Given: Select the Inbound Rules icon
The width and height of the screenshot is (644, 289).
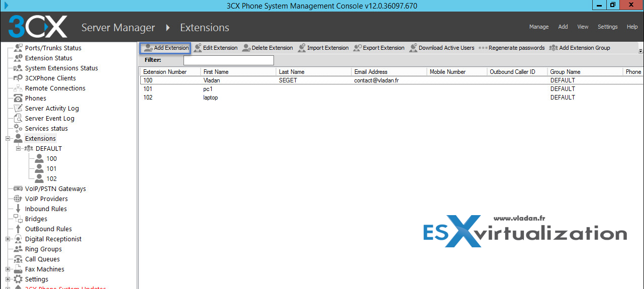Looking at the screenshot, I should 18,209.
